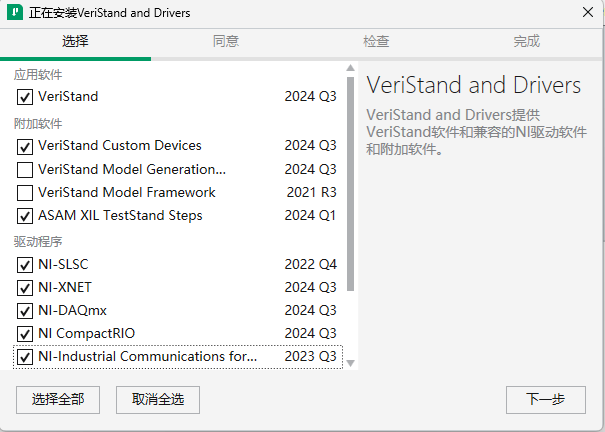Click the scrollbar up arrow
Image resolution: width=605 pixels, height=432 pixels.
[350, 68]
